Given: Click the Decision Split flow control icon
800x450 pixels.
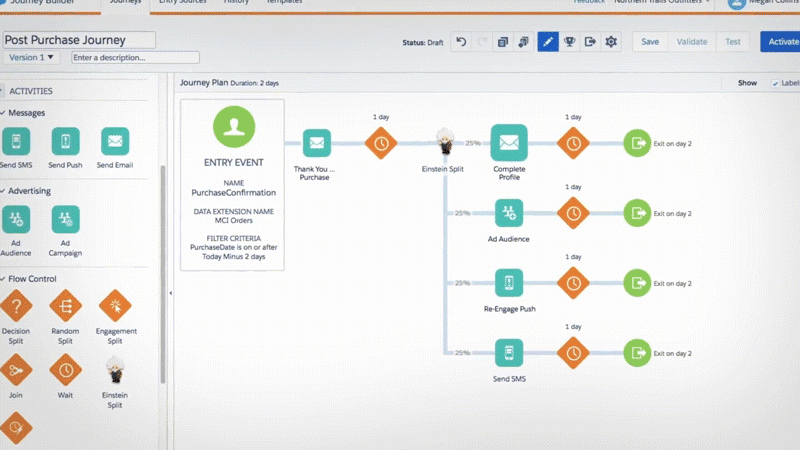Looking at the screenshot, I should (16, 306).
